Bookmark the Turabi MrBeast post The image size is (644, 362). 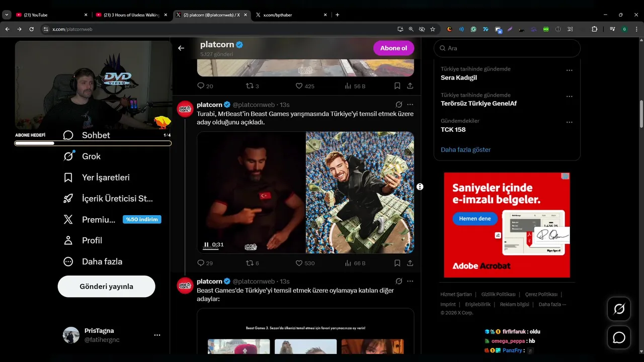397,263
